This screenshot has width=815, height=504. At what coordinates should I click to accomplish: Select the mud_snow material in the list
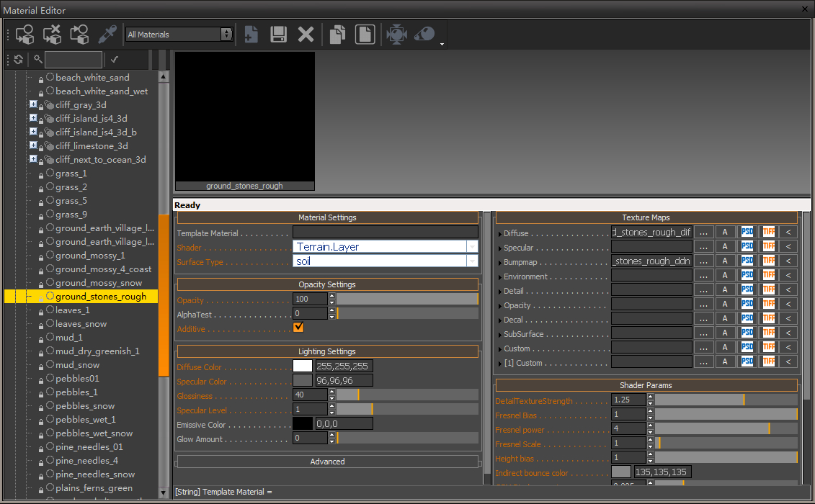77,365
